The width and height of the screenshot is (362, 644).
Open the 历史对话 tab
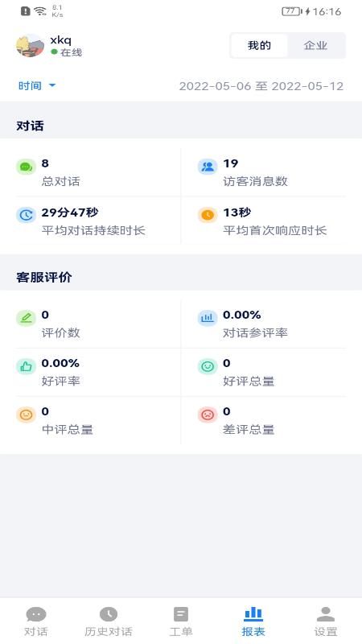(109, 621)
